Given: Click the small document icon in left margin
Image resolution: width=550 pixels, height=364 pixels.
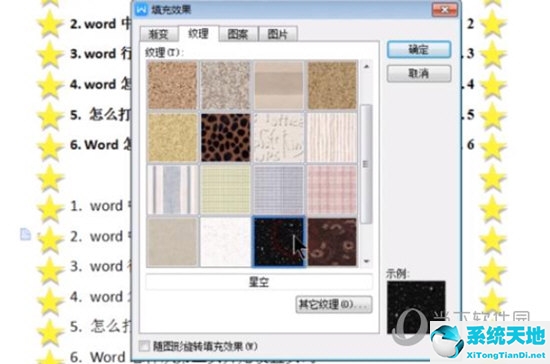Looking at the screenshot, I should [25, 234].
